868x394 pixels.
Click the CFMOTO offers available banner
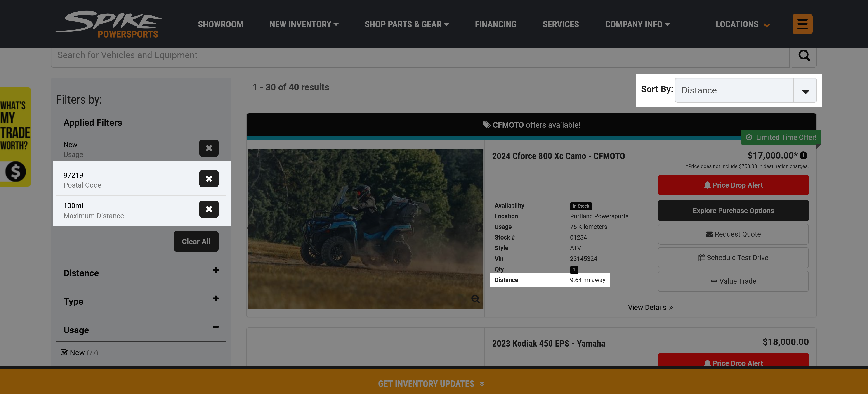531,125
